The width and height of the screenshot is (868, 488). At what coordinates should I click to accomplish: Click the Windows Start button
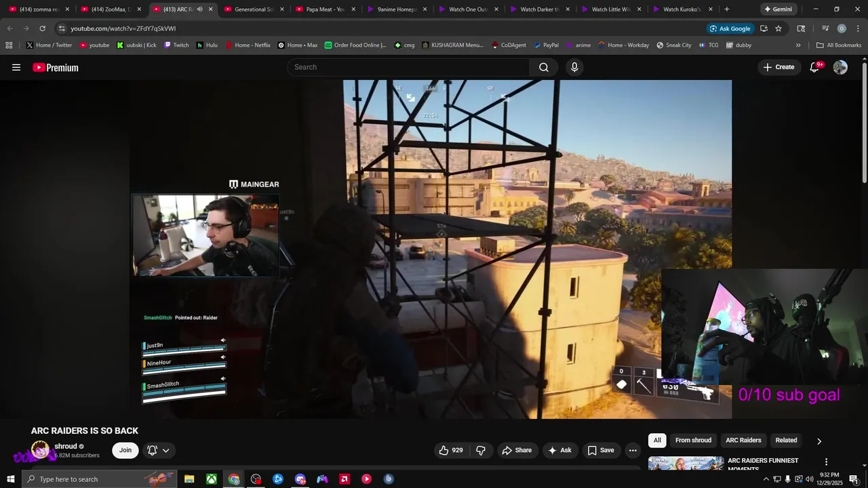[x=10, y=479]
